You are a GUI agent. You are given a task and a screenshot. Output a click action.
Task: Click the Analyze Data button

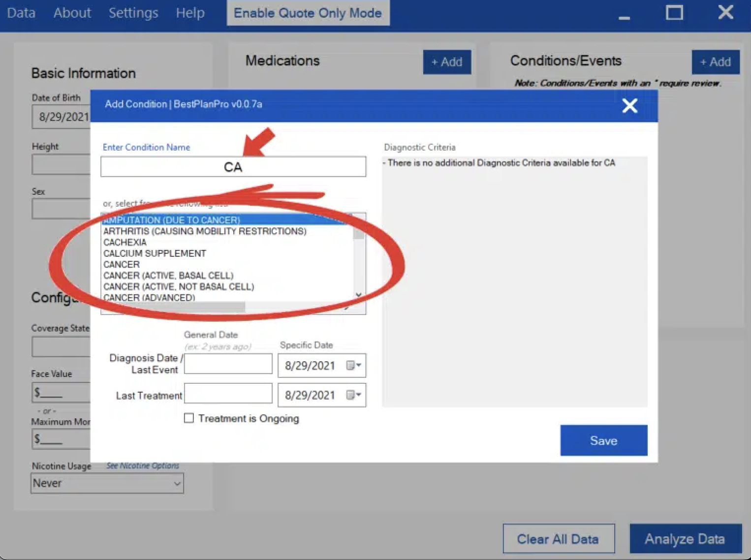click(685, 539)
